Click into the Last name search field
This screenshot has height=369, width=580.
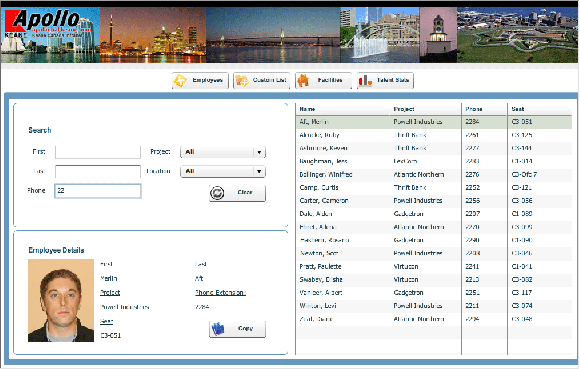pyautogui.click(x=98, y=172)
